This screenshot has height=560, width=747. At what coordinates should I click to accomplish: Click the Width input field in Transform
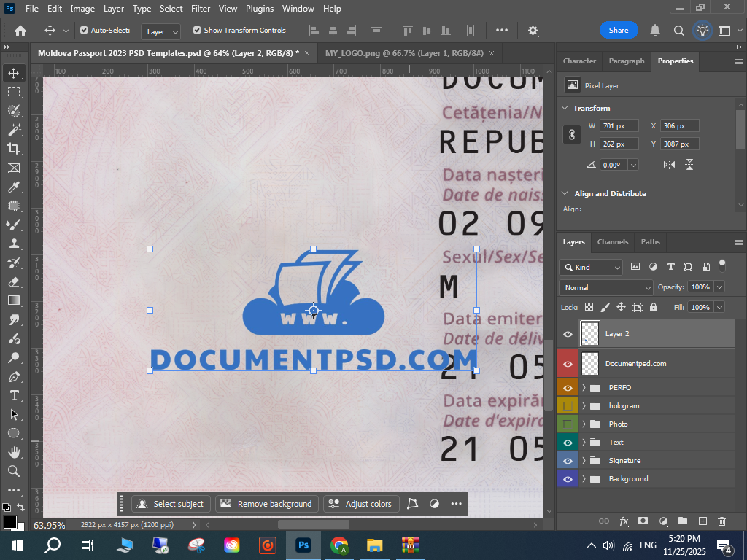pyautogui.click(x=619, y=126)
